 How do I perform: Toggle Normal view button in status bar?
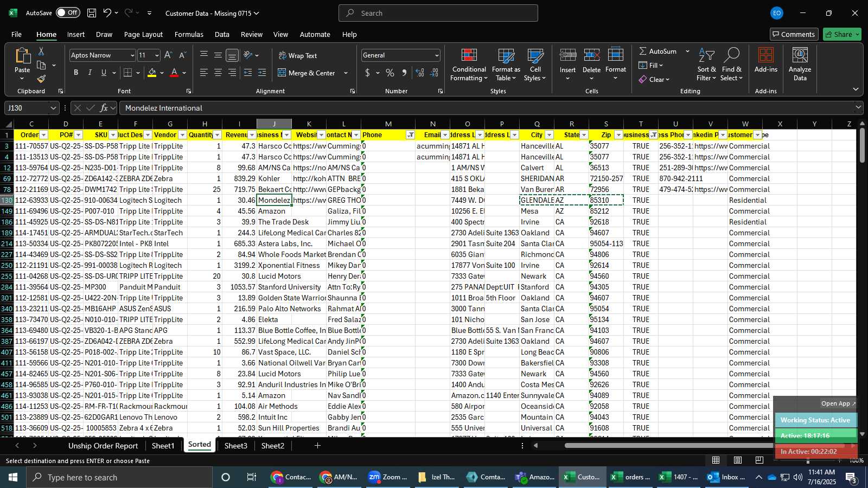pyautogui.click(x=716, y=460)
